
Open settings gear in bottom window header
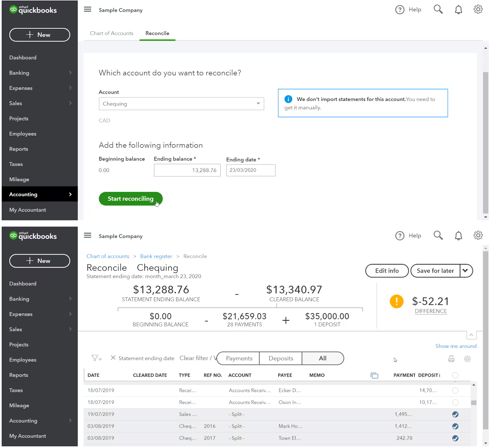pyautogui.click(x=478, y=235)
